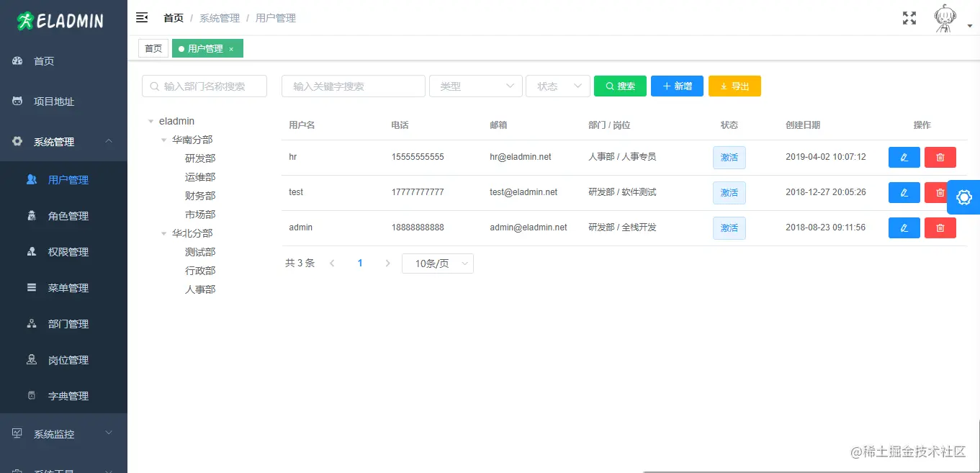The image size is (980, 473).
Task: Click the fullscreen icon in the header
Action: [909, 17]
